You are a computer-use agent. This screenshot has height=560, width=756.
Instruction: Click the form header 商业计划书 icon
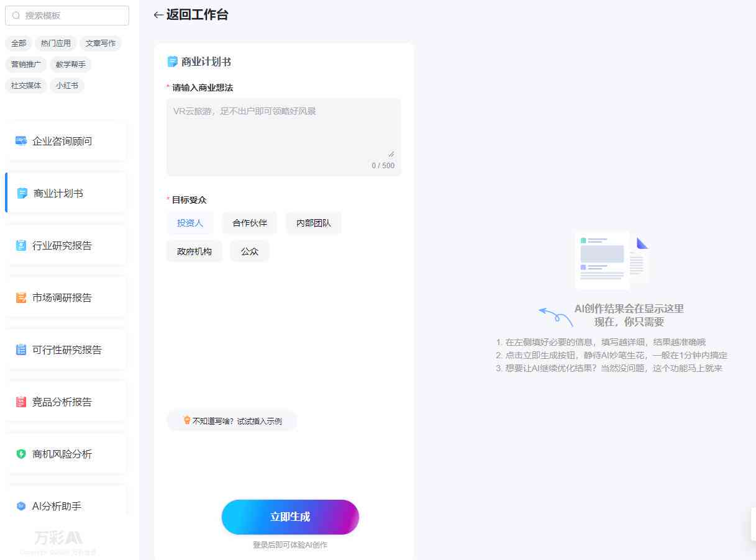pos(173,61)
